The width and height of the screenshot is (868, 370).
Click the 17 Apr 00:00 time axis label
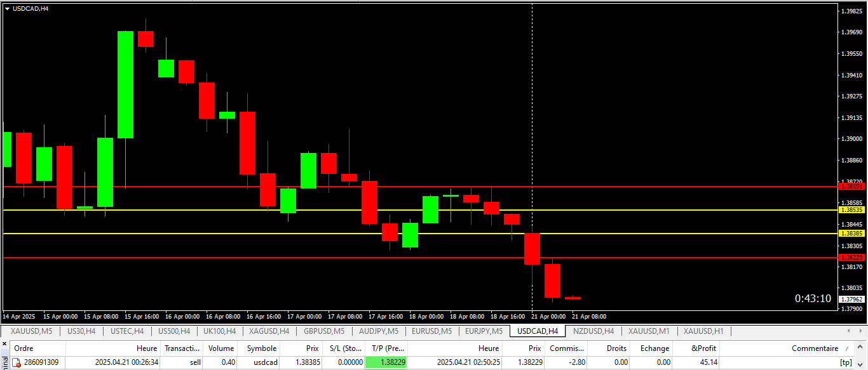(304, 316)
